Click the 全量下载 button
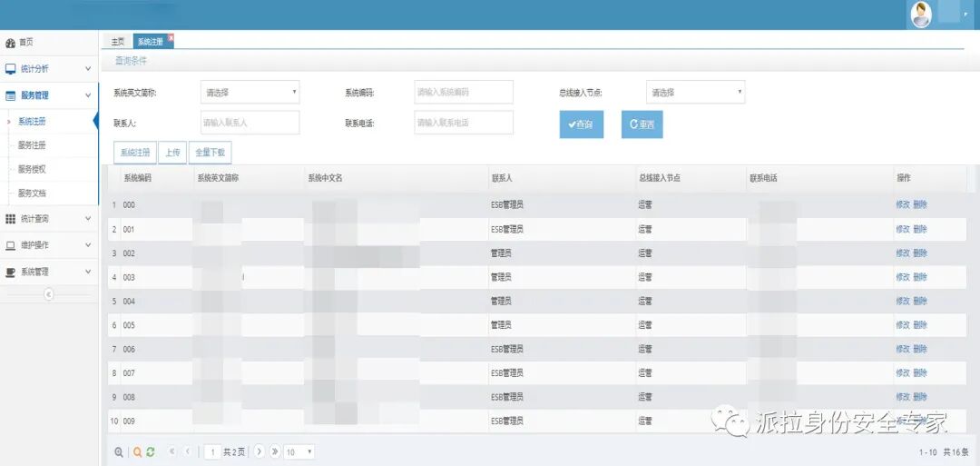This screenshot has height=466, width=980. tap(210, 153)
